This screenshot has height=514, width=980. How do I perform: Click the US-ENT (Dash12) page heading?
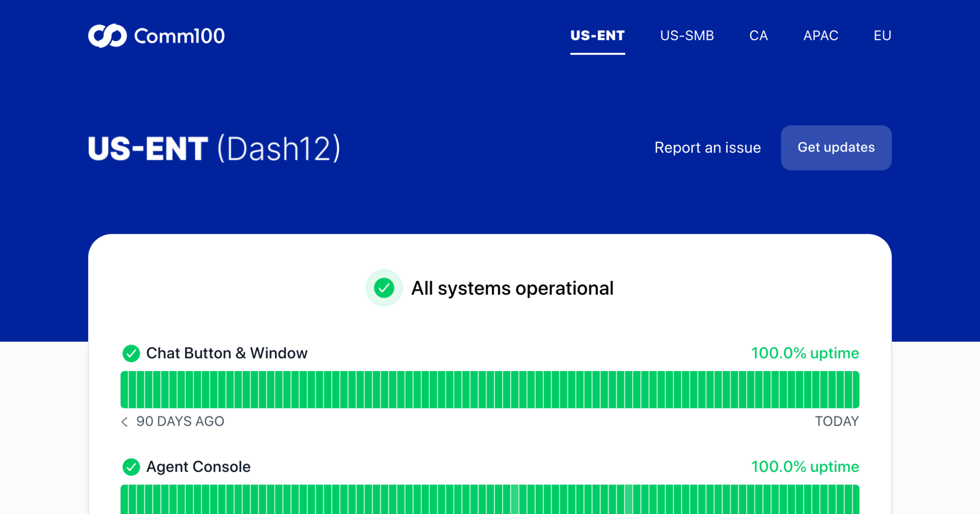click(214, 148)
